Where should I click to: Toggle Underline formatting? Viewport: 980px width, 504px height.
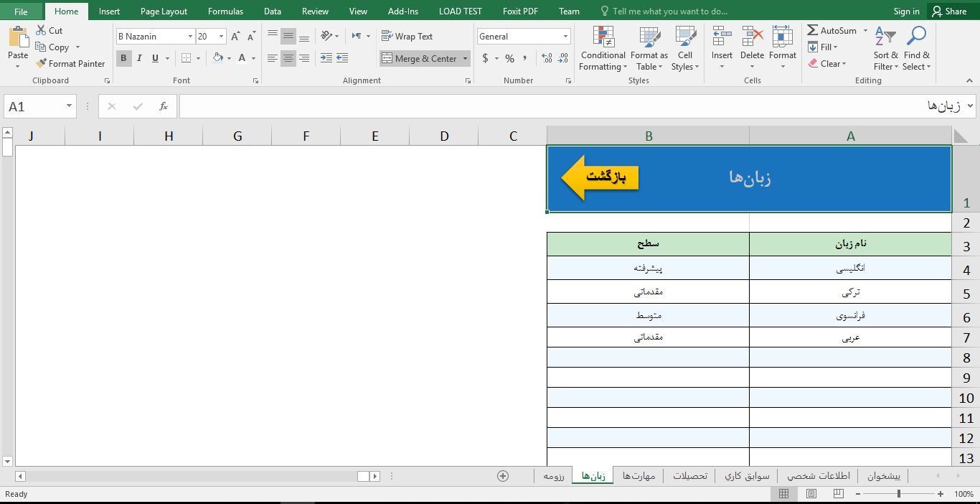click(x=155, y=58)
